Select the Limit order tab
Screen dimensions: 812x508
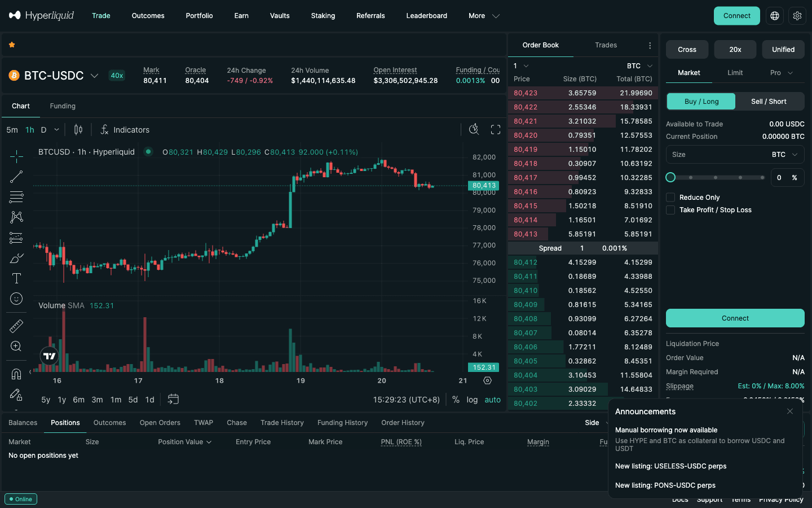[x=735, y=73]
